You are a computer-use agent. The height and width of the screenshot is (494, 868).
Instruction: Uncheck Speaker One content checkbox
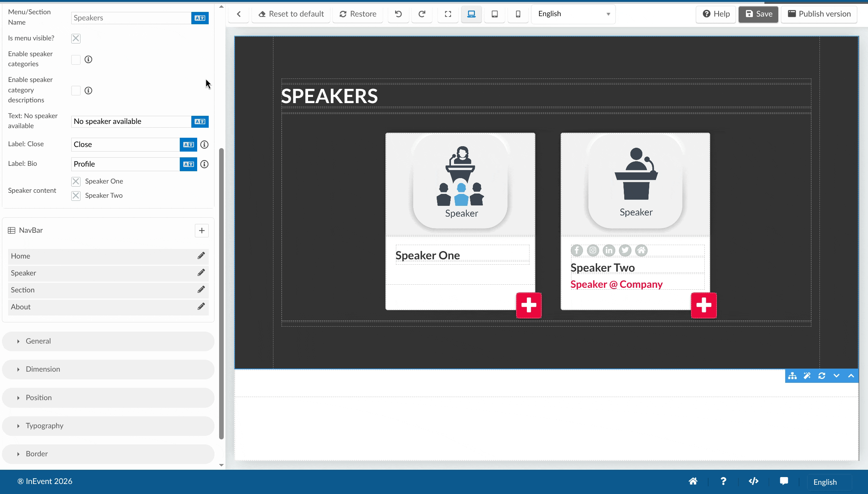click(x=76, y=182)
